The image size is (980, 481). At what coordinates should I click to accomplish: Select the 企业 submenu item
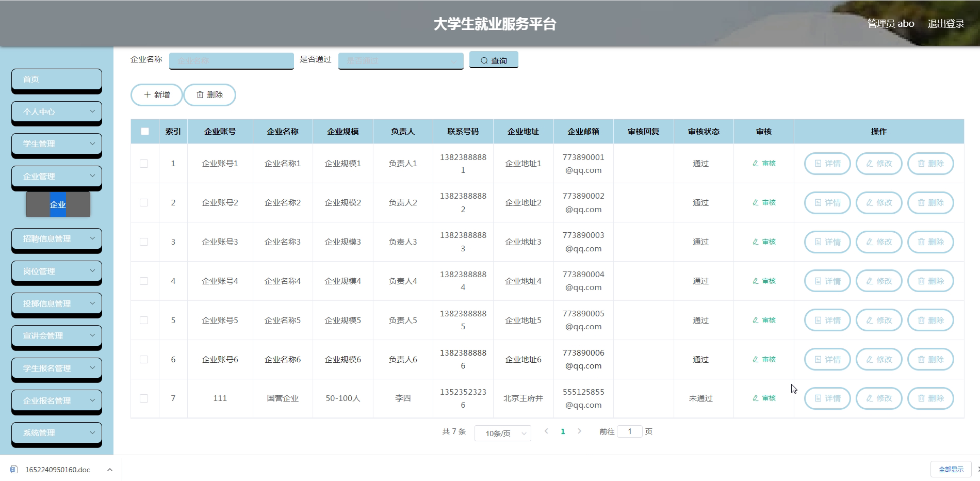(58, 204)
